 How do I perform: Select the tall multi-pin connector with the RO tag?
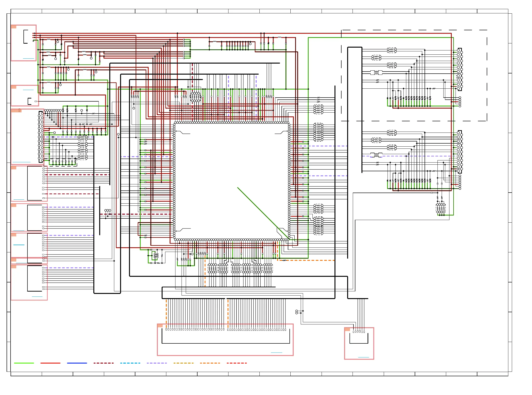click(41, 137)
